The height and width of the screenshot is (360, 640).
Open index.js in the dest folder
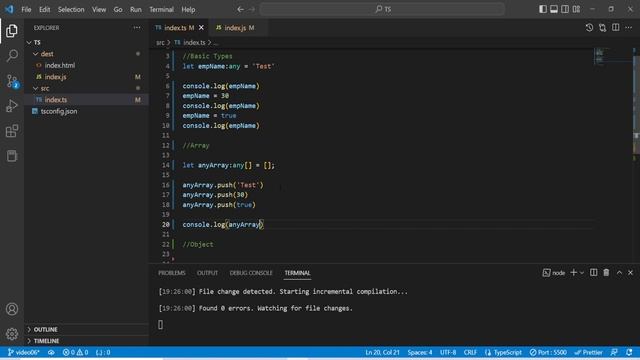coord(56,77)
